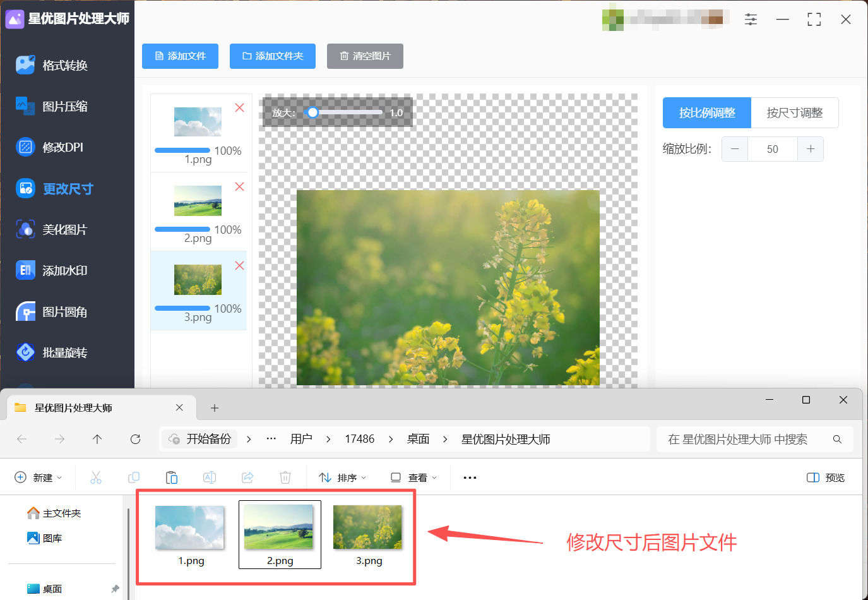This screenshot has height=600, width=868.
Task: Click the 添加文件夹 button
Action: click(273, 56)
